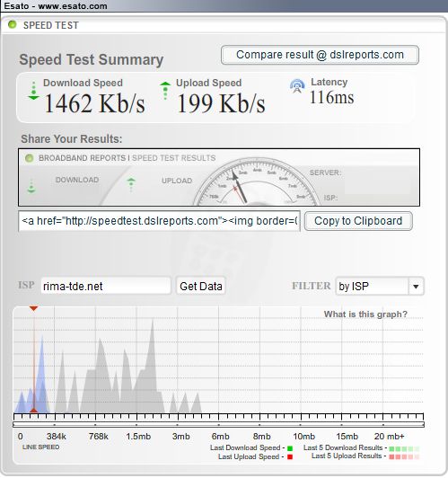Click Copy to Clipboard button

coord(358,221)
